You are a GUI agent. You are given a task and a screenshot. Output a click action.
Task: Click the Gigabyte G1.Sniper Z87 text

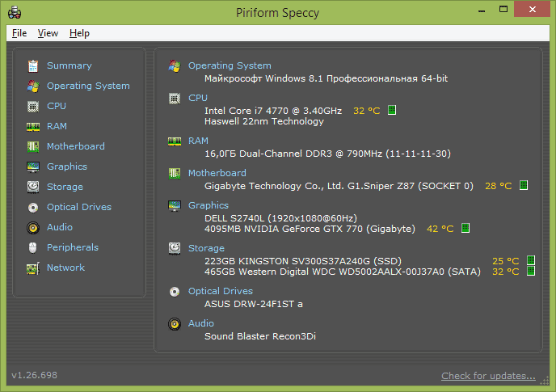coord(339,186)
